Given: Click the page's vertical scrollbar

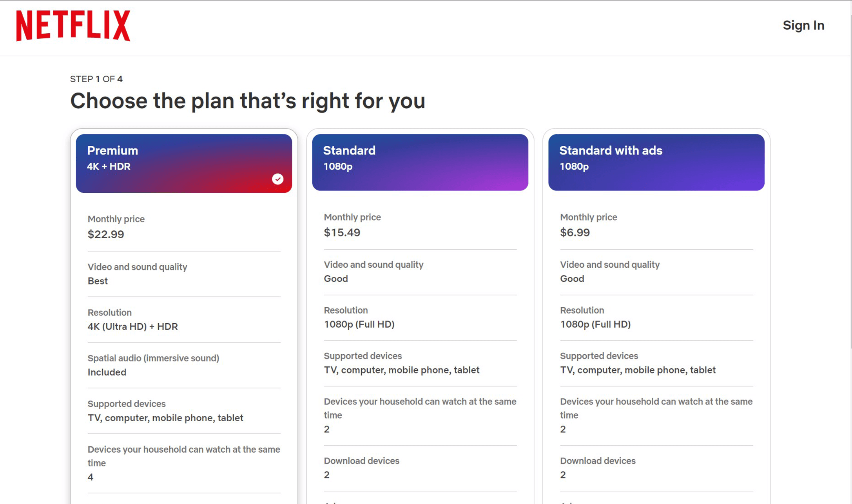Looking at the screenshot, I should 850,176.
